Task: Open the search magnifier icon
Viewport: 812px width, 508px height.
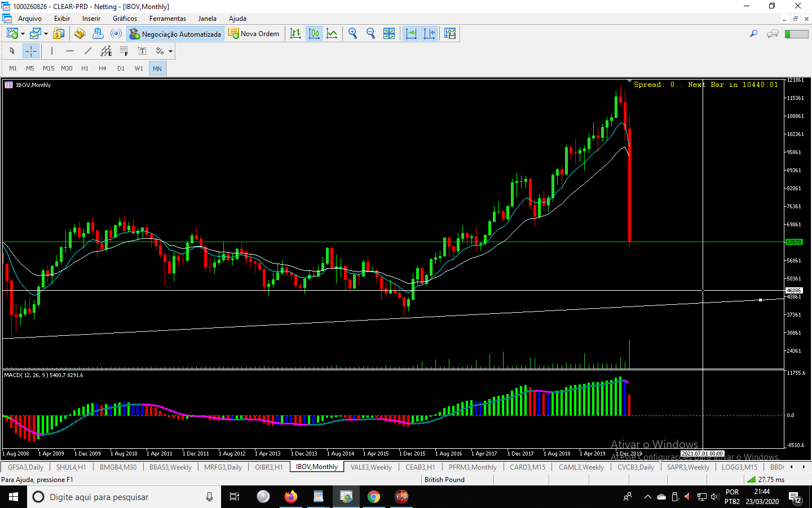Action: (753, 34)
